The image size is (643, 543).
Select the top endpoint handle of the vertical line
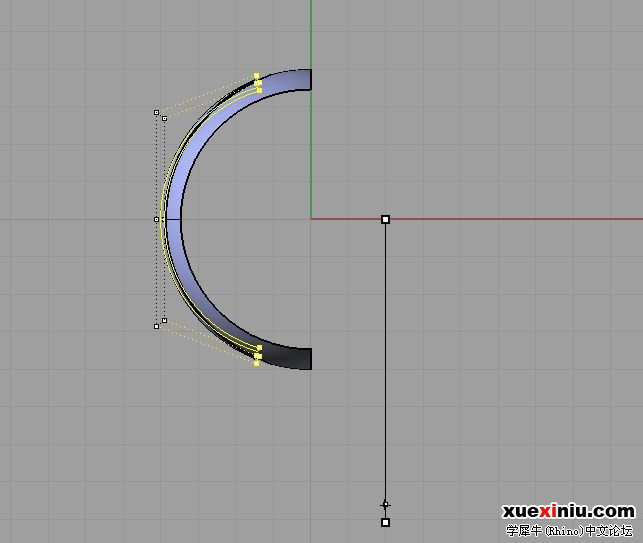385,219
